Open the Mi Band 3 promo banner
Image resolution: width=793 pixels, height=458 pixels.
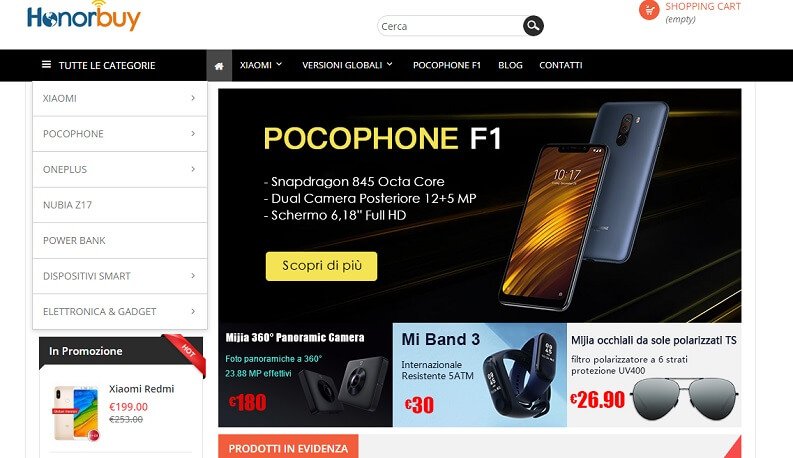point(480,375)
